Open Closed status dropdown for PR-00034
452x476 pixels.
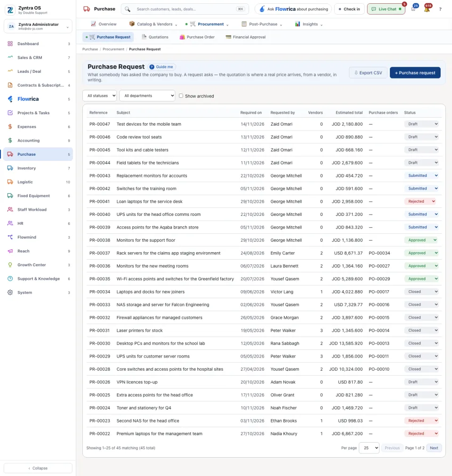coord(421,292)
